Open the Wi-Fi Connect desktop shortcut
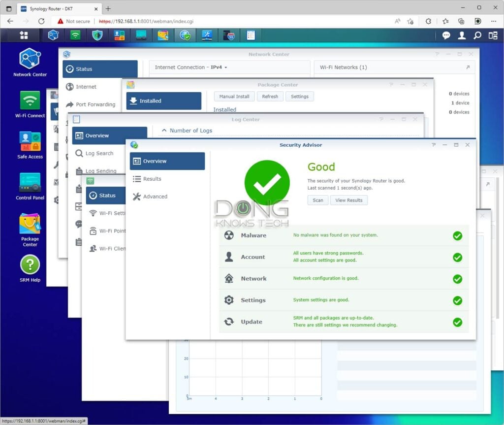The width and height of the screenshot is (504, 425). pos(30,104)
